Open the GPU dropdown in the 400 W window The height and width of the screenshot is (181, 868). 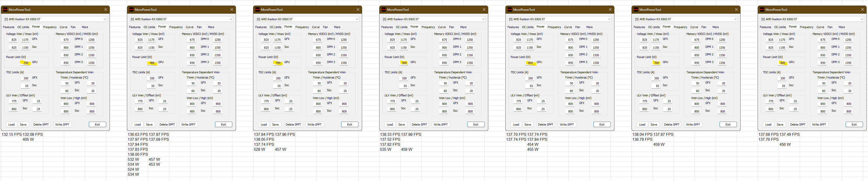[x=181, y=19]
